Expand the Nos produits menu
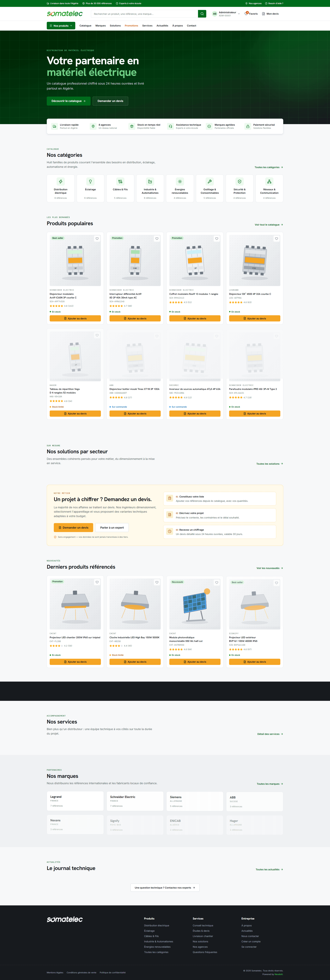Screen dimensions: 330x980 point(61,25)
